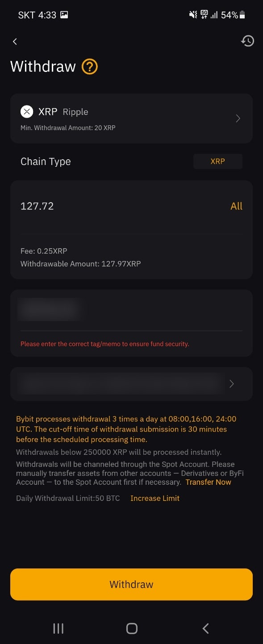Tap the battery status icon
The height and width of the screenshot is (644, 263).
242,15
